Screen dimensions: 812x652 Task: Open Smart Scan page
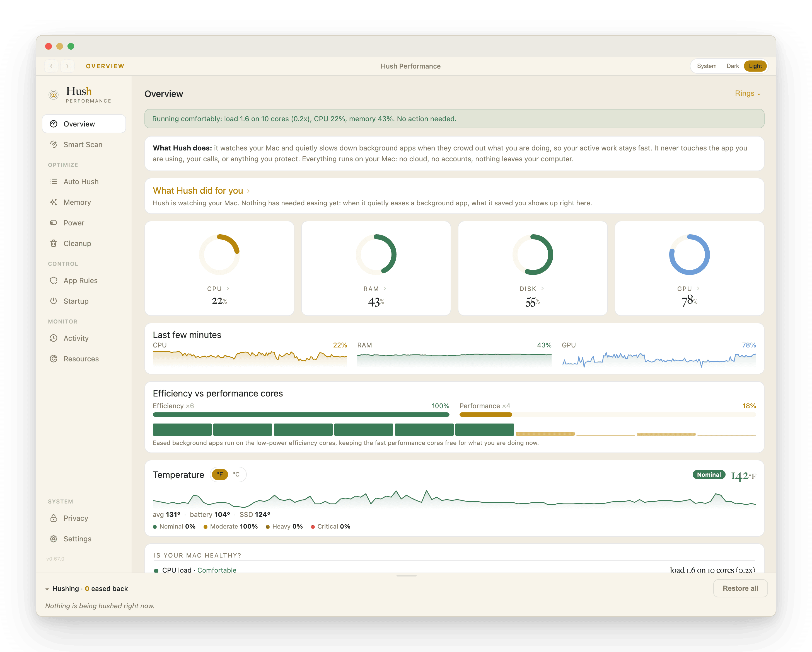84,145
